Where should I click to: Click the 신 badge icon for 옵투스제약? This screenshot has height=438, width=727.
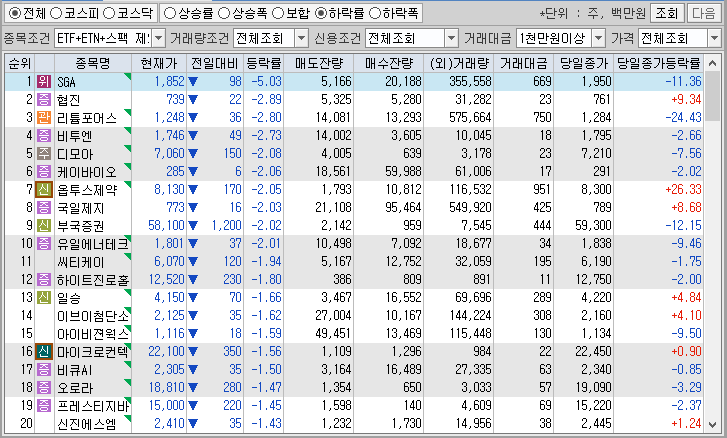[44, 190]
